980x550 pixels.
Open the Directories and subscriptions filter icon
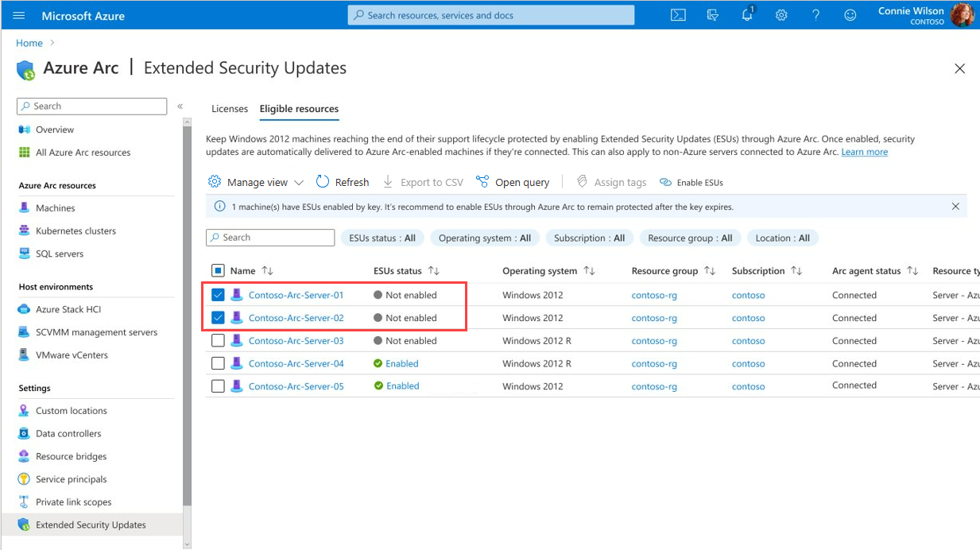713,15
